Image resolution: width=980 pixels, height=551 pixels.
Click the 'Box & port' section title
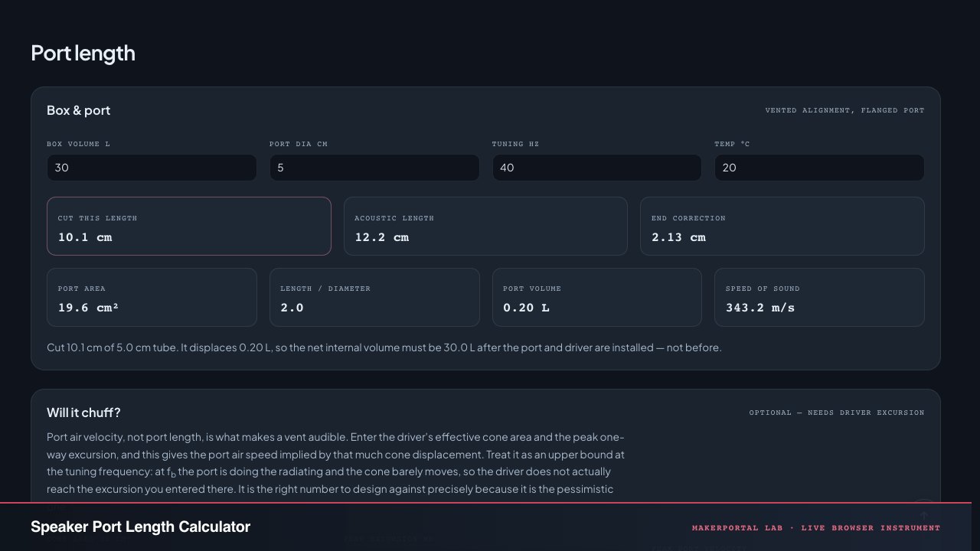[78, 110]
